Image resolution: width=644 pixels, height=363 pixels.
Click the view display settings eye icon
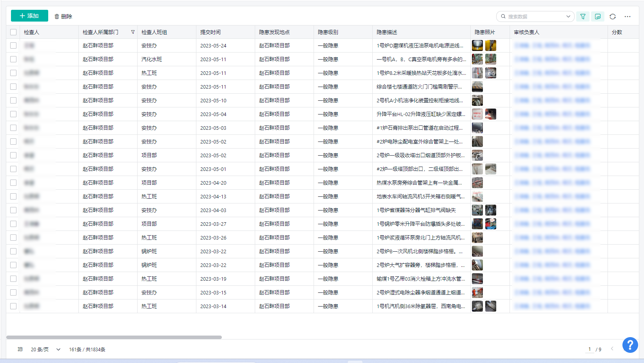[598, 16]
